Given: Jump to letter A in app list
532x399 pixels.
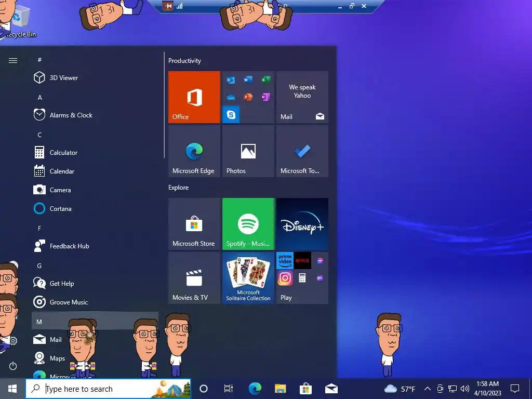Looking at the screenshot, I should (39, 97).
